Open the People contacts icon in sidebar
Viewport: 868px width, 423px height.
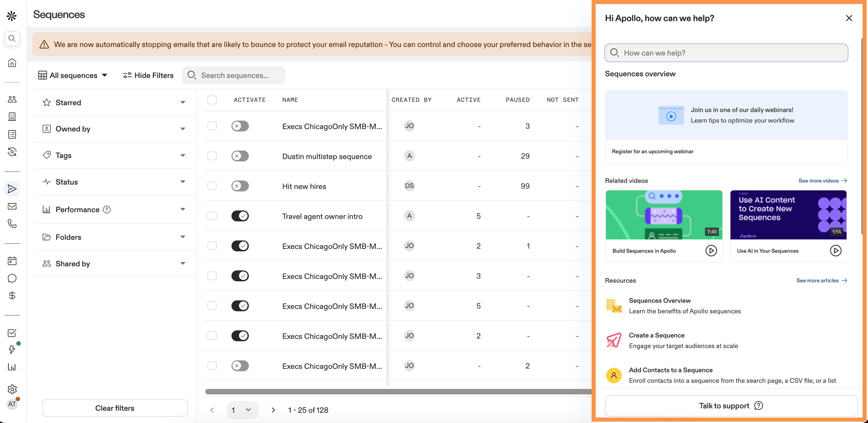coord(12,99)
